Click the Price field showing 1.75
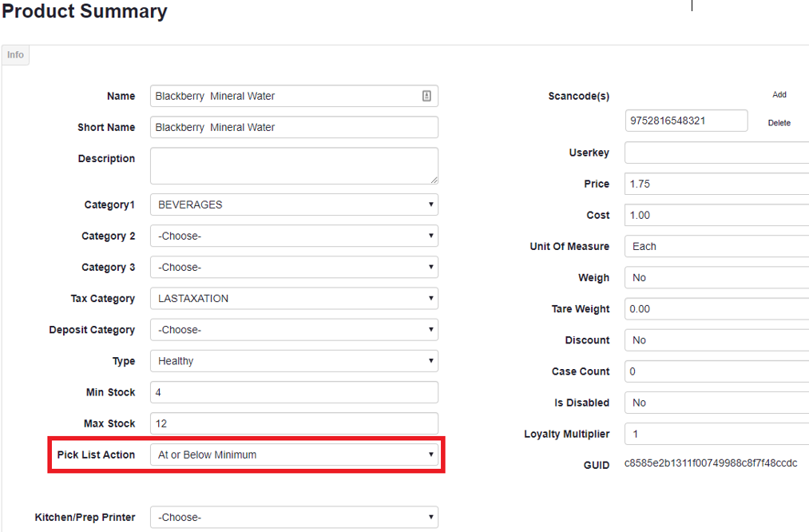The height and width of the screenshot is (532, 809). [x=716, y=184]
